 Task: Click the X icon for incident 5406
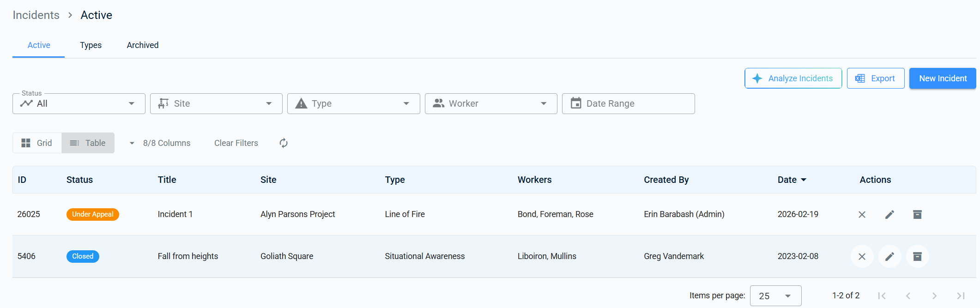tap(862, 256)
